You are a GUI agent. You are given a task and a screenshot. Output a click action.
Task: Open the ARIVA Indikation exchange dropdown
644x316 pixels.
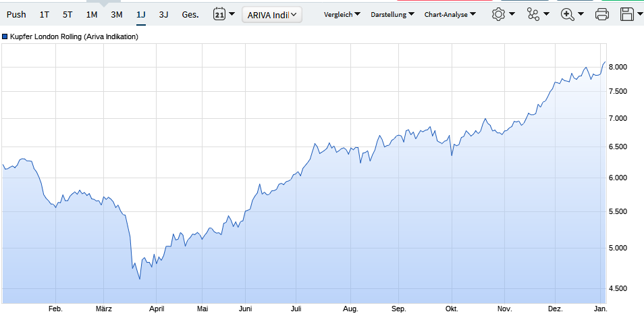click(x=272, y=15)
